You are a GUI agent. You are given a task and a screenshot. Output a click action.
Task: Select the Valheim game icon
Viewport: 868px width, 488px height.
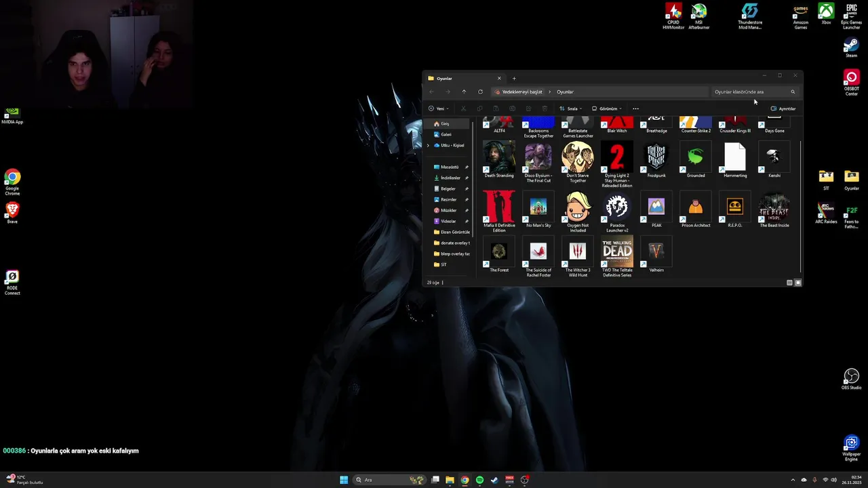(x=656, y=255)
